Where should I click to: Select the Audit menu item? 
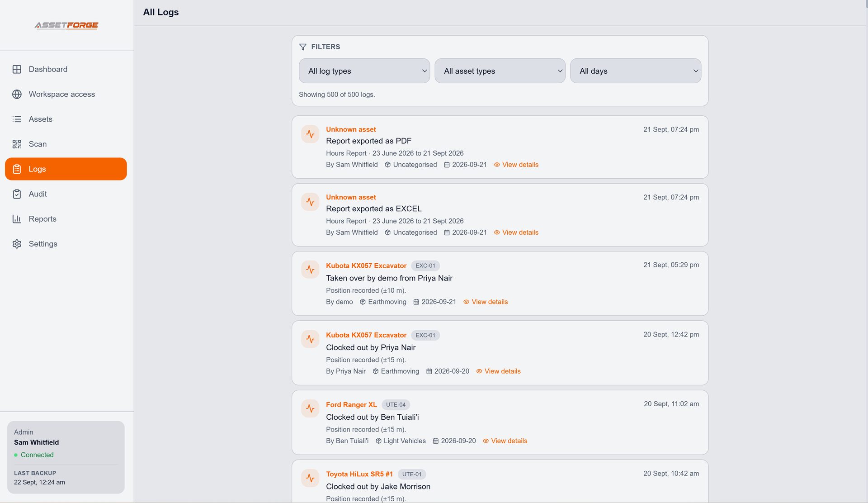[x=66, y=194]
